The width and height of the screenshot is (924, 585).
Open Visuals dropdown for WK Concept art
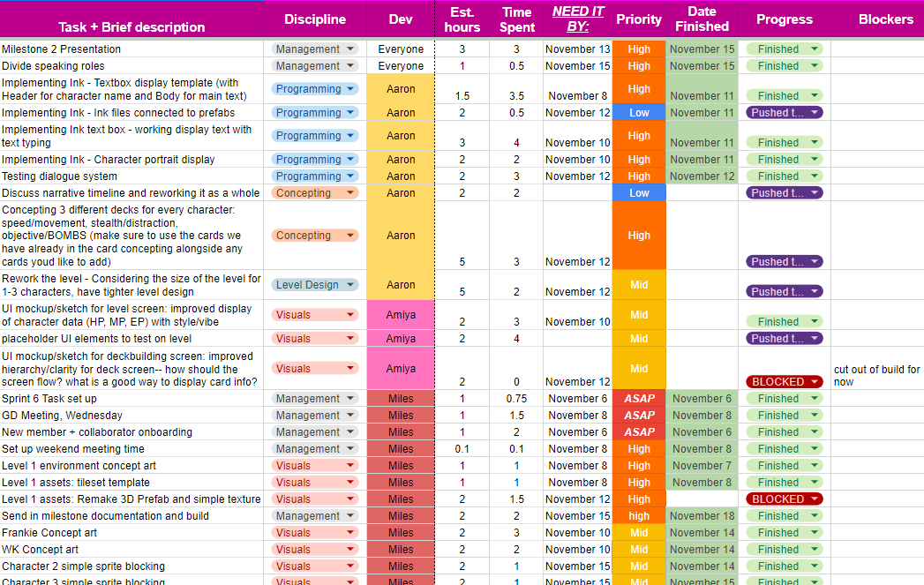350,550
